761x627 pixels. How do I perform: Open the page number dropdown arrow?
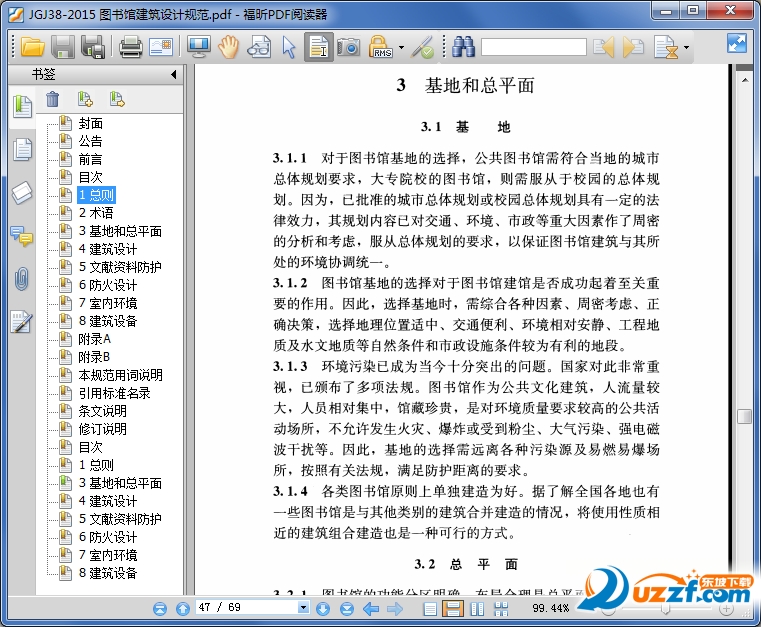click(x=304, y=607)
